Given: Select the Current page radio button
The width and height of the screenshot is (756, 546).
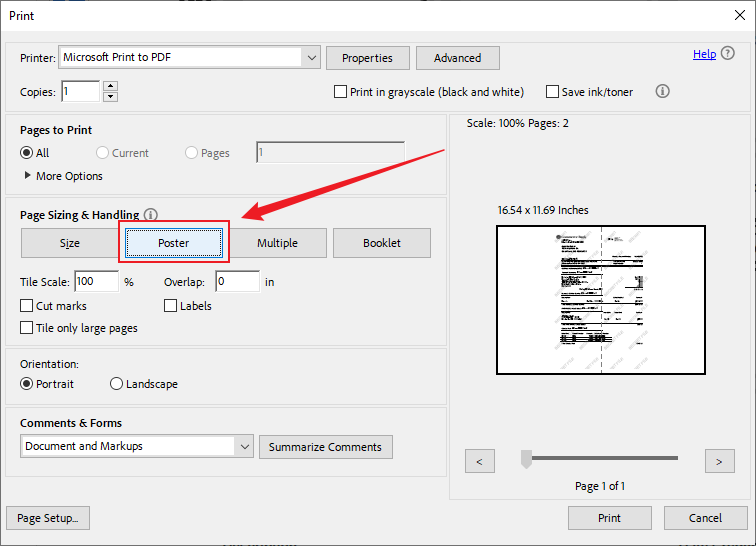Looking at the screenshot, I should point(102,153).
